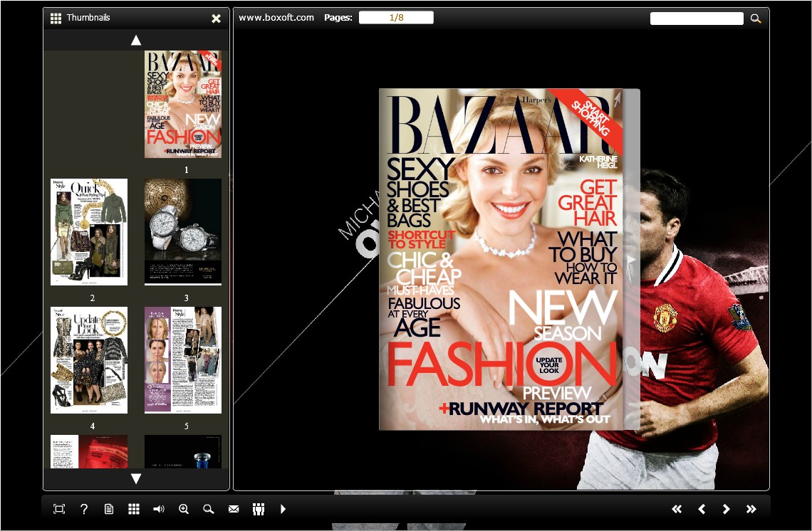The width and height of the screenshot is (812, 531).
Task: Click the Bazaar magazine cover page
Action: 501,259
